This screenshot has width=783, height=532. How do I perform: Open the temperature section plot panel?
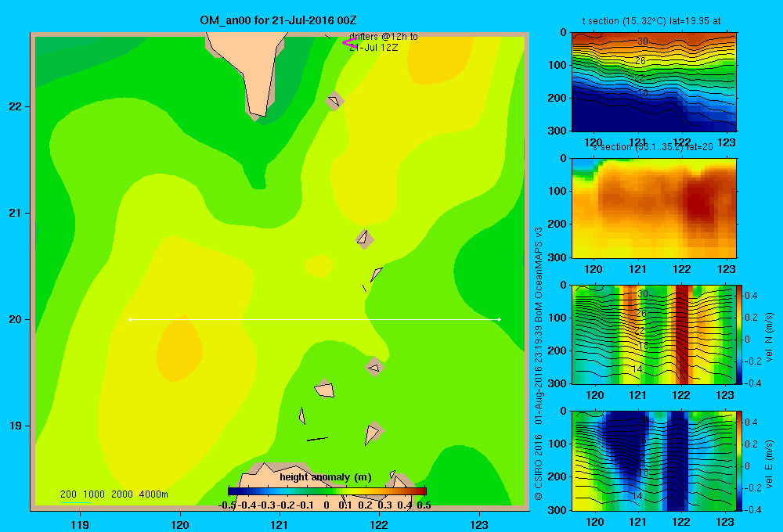[654, 82]
